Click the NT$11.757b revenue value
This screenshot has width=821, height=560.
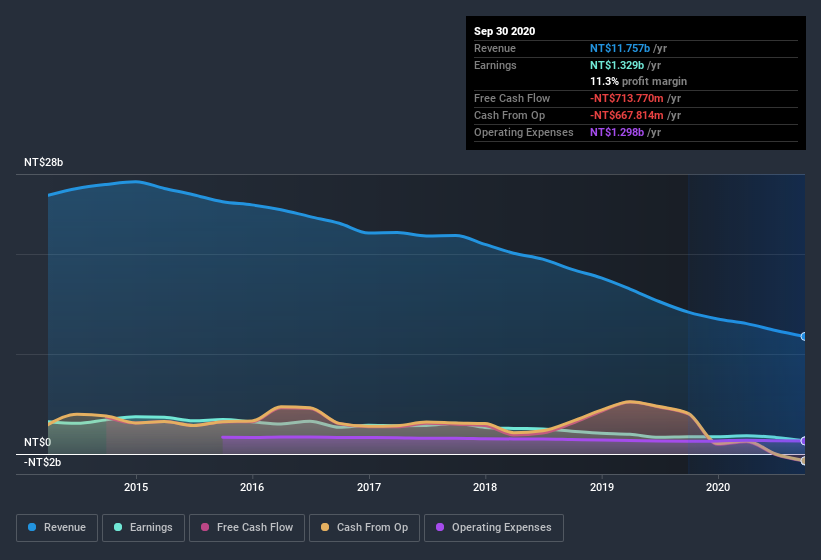pyautogui.click(x=620, y=48)
